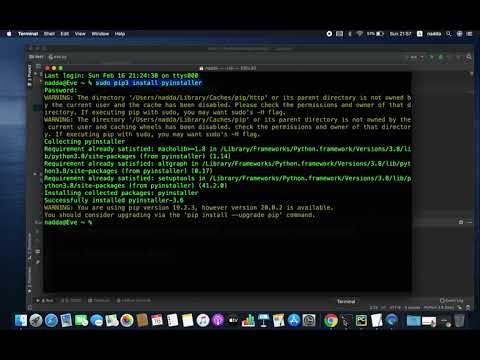This screenshot has width=480, height=360.
Task: Open the Trash in the Dock
Action: (x=459, y=321)
